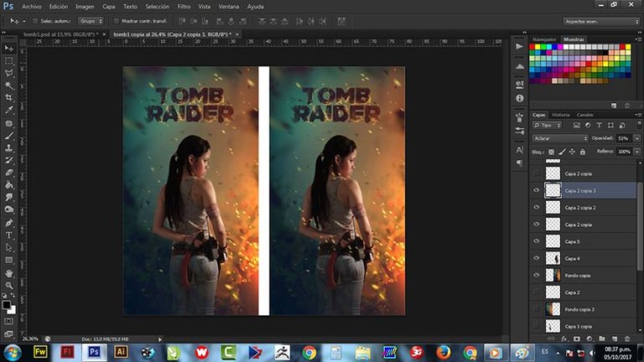Select the Pen tool
This screenshot has width=644, height=362.
(8, 223)
